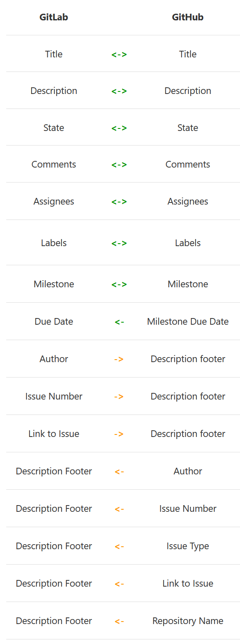The image size is (240, 644).
Task: Select the GitHub column header
Action: pos(188,17)
